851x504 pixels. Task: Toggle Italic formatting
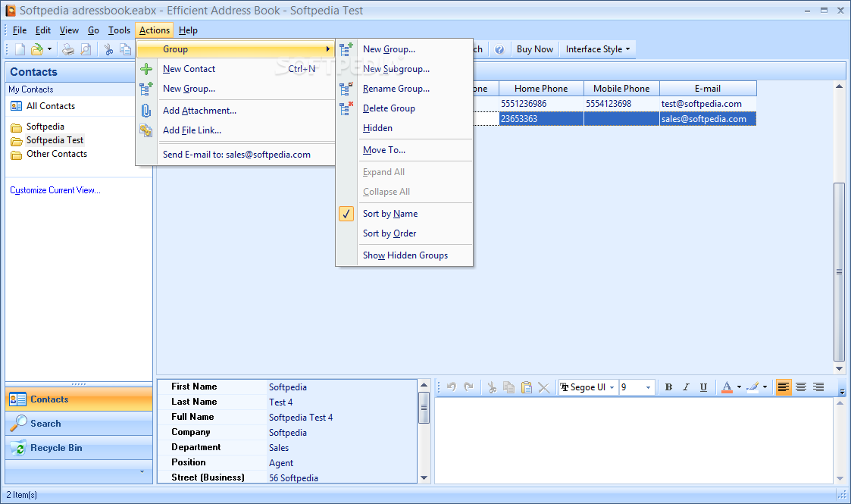686,387
